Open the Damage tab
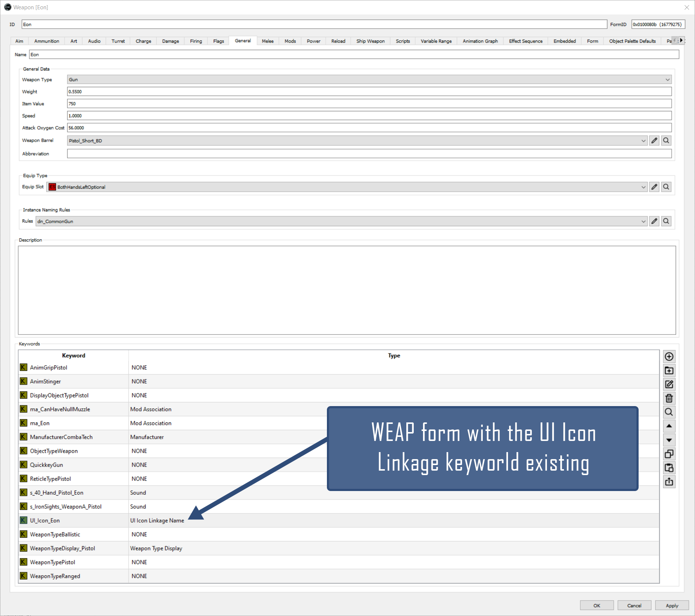The height and width of the screenshot is (616, 695). (170, 41)
